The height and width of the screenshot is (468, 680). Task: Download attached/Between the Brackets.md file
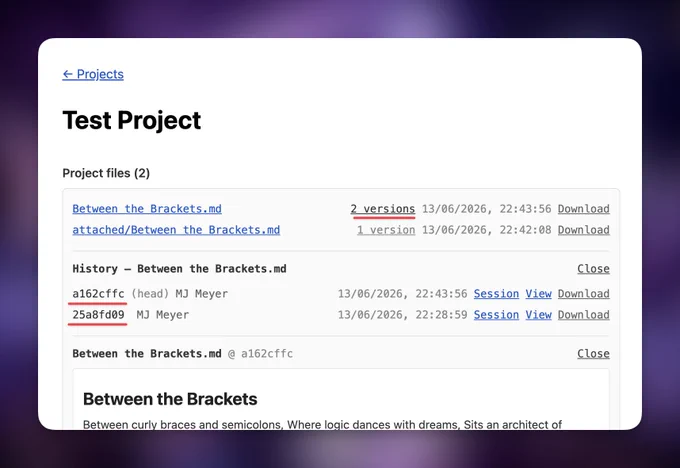(x=584, y=230)
